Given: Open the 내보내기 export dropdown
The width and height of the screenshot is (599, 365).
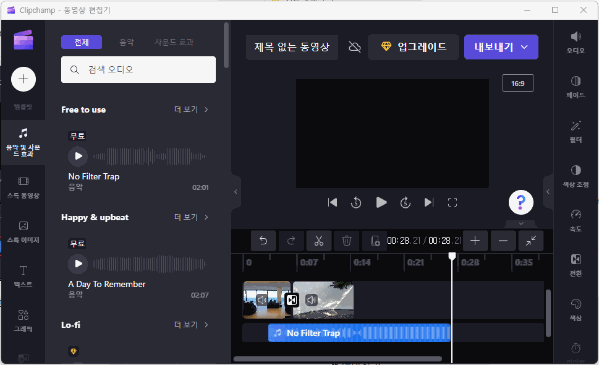Looking at the screenshot, I should click(x=501, y=47).
